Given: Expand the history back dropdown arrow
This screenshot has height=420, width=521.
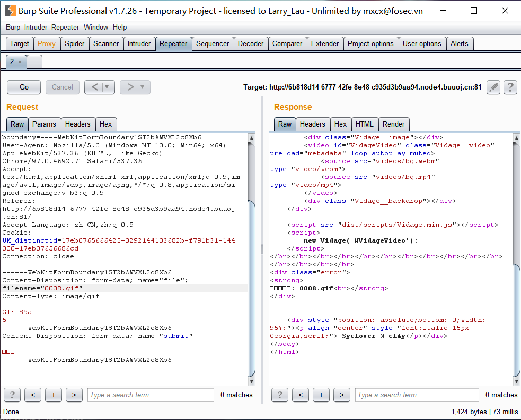Looking at the screenshot, I should click(108, 87).
